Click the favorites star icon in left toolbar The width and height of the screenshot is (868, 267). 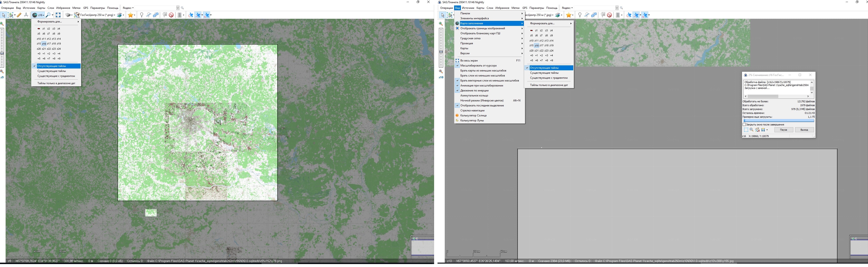[130, 15]
